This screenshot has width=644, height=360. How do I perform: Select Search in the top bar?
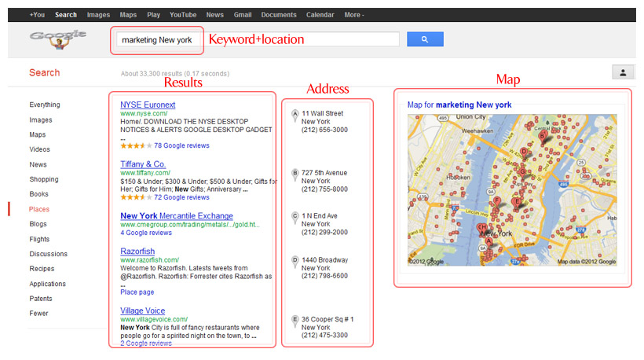pos(66,15)
